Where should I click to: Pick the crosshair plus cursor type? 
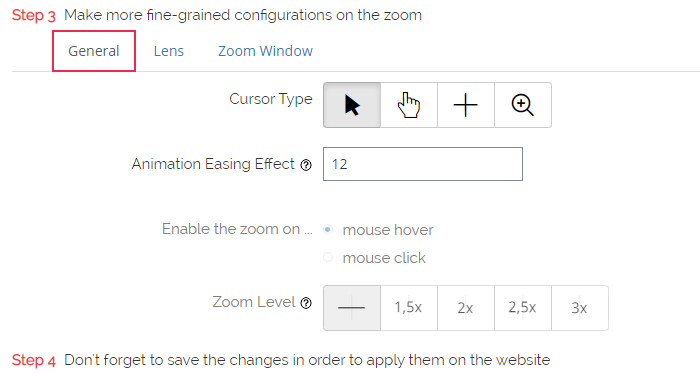coord(466,105)
